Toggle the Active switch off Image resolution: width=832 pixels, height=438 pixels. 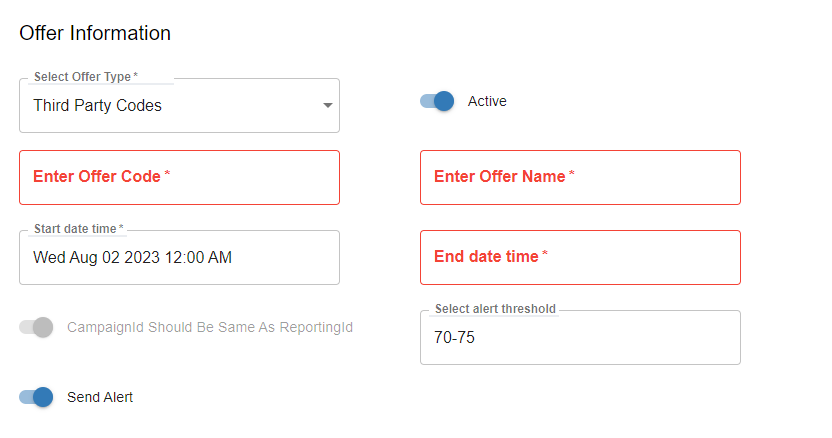(x=437, y=101)
